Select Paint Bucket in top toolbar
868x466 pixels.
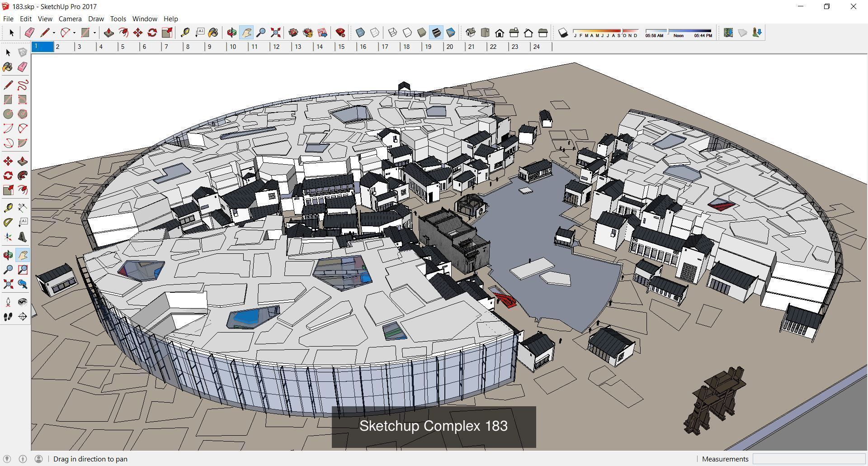pyautogui.click(x=213, y=33)
